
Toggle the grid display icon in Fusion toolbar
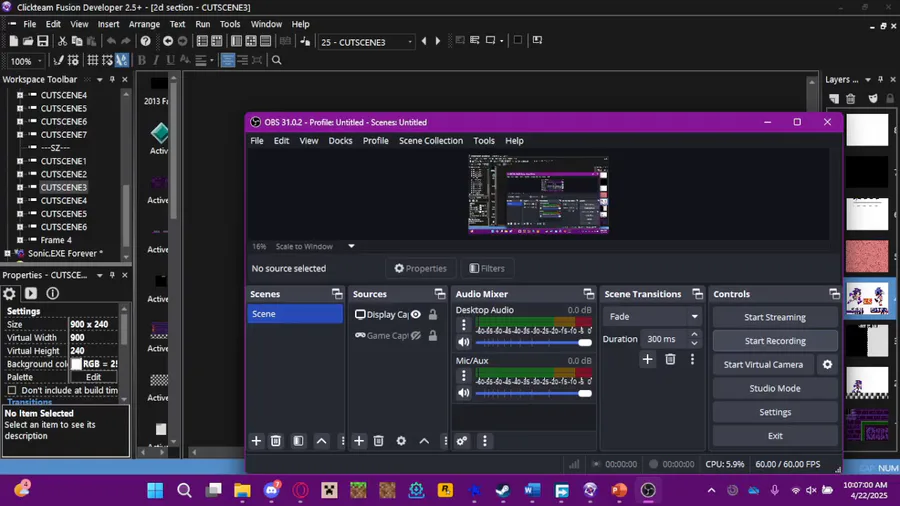pyautogui.click(x=92, y=60)
